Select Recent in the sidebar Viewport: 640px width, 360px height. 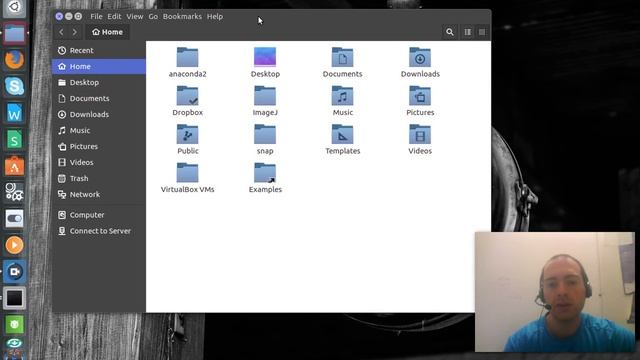click(99, 50)
